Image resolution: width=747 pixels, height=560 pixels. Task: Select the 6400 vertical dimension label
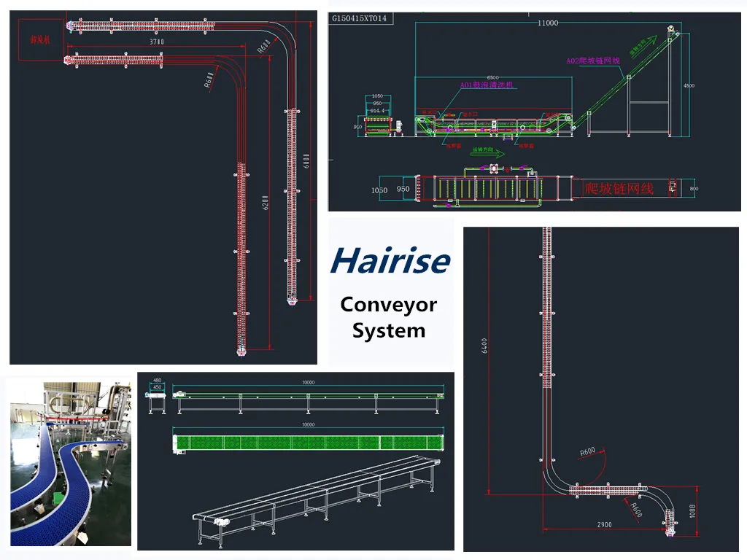coord(484,344)
